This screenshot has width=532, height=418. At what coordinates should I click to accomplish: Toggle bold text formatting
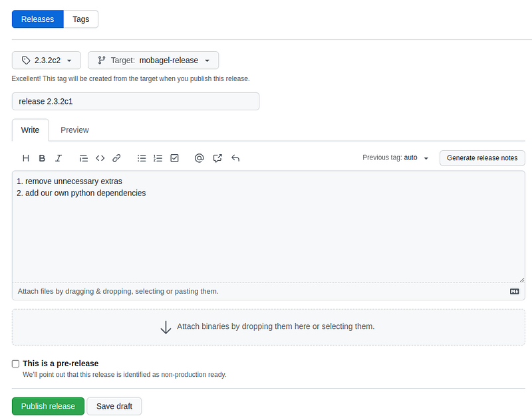point(42,158)
